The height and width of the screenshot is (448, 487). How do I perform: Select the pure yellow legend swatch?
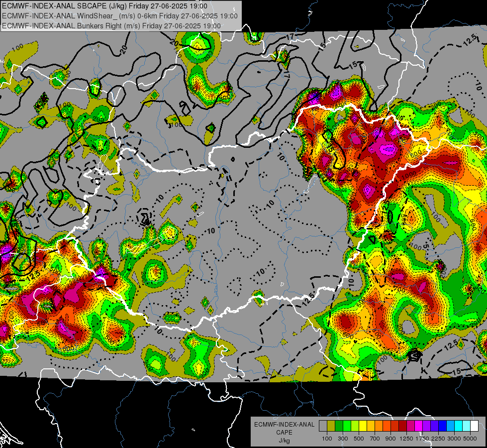tap(363, 426)
